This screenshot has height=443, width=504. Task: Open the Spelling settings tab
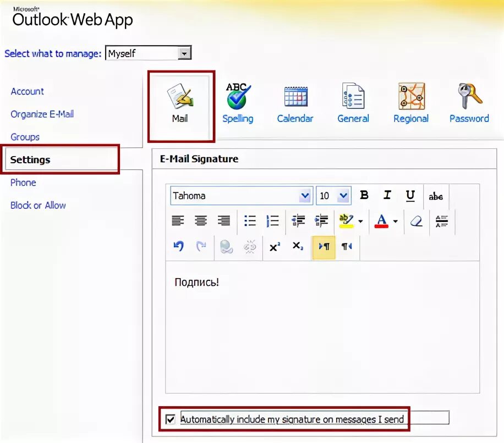238,103
